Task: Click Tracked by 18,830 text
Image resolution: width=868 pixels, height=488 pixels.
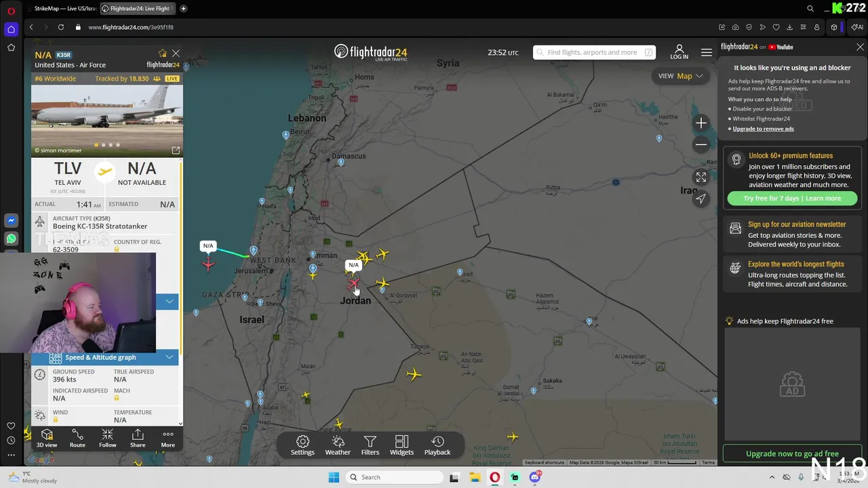Action: pos(121,79)
